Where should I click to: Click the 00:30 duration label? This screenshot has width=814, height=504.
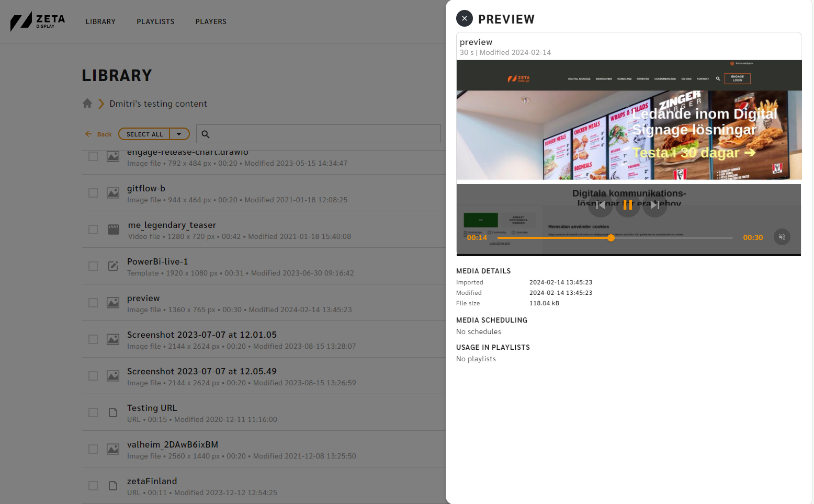click(753, 237)
